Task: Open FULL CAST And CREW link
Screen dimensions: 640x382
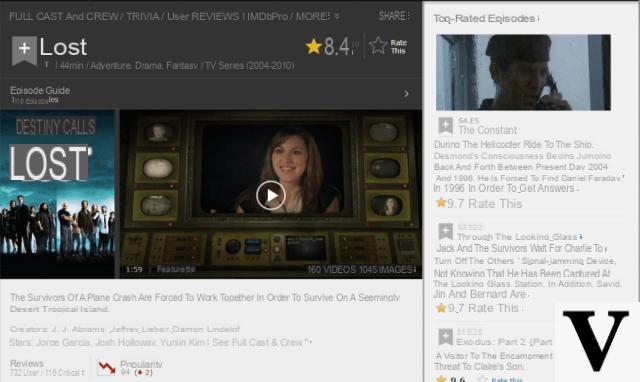Action: pyautogui.click(x=64, y=16)
